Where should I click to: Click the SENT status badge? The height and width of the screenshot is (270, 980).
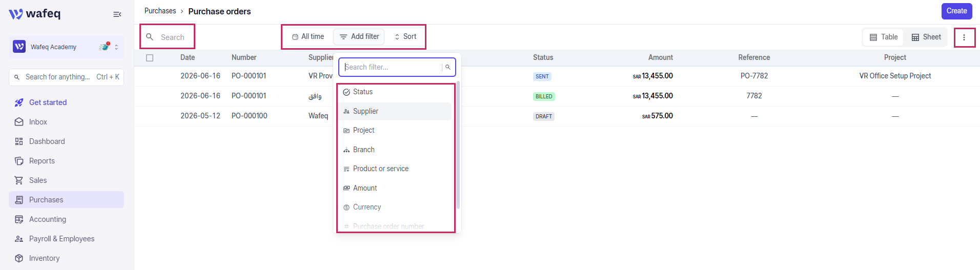pos(542,76)
